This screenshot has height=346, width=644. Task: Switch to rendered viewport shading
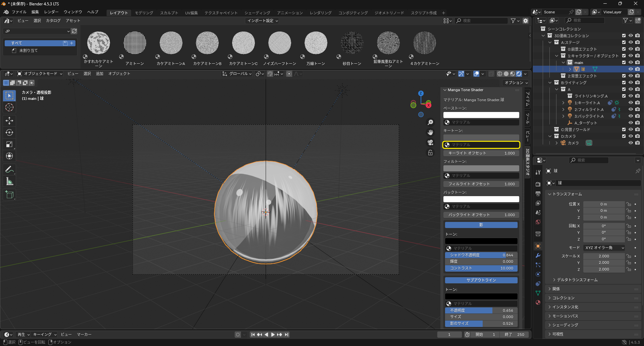(519, 74)
